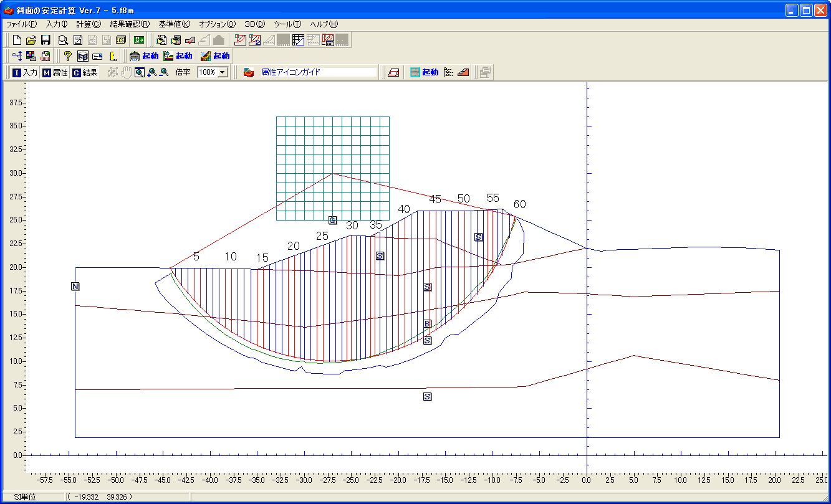Click the S marker in the bottom soil layer
Screen dimensions: 831x504
[428, 397]
